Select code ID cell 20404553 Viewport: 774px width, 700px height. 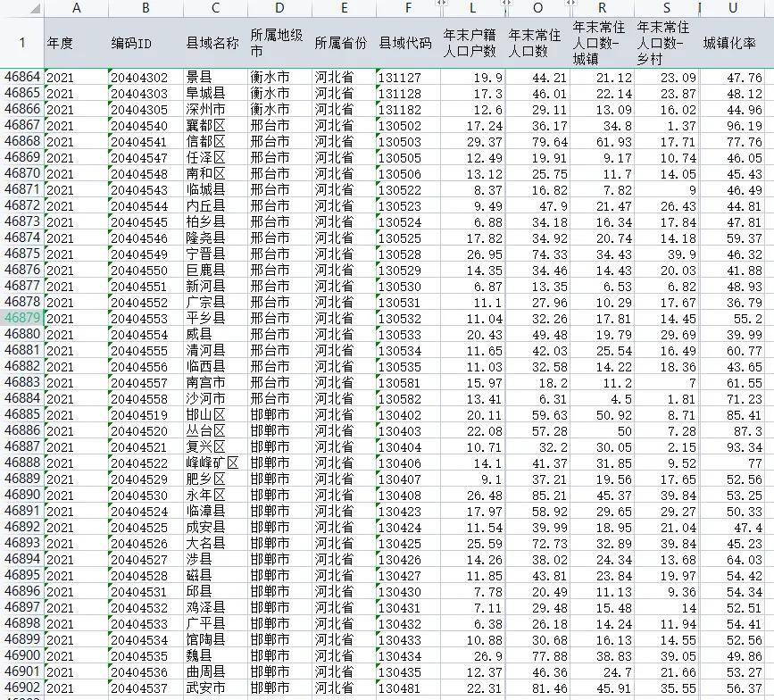click(x=146, y=318)
